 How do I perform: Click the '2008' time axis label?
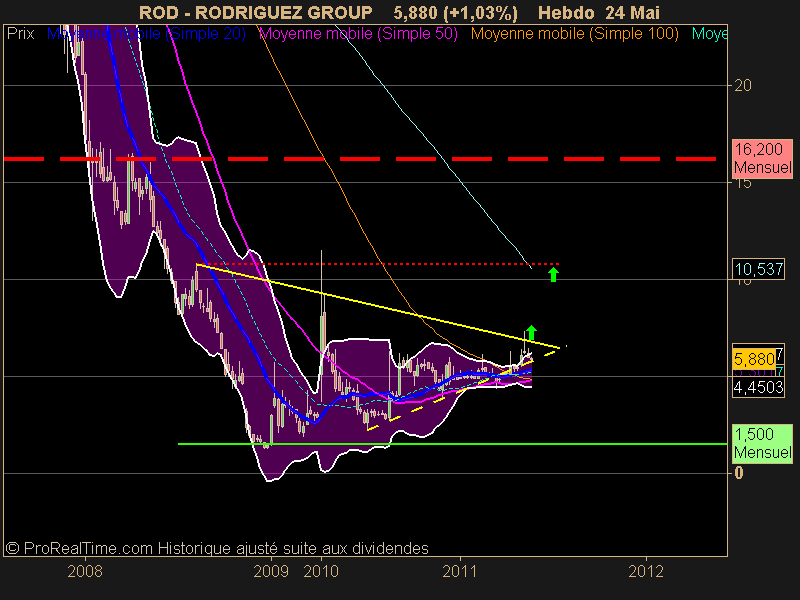tap(85, 571)
